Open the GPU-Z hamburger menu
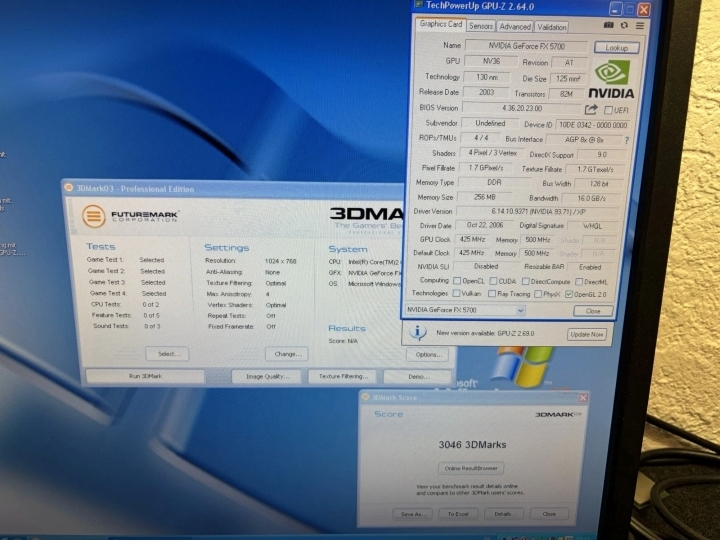This screenshot has height=540, width=720. pos(640,26)
